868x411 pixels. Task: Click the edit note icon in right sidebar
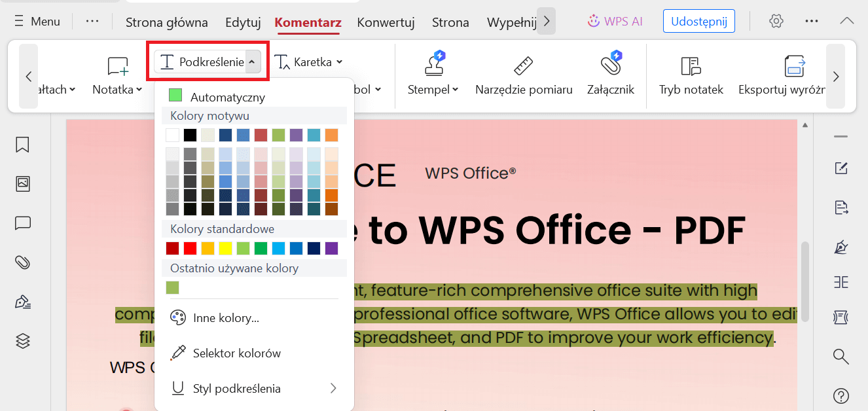tap(841, 168)
